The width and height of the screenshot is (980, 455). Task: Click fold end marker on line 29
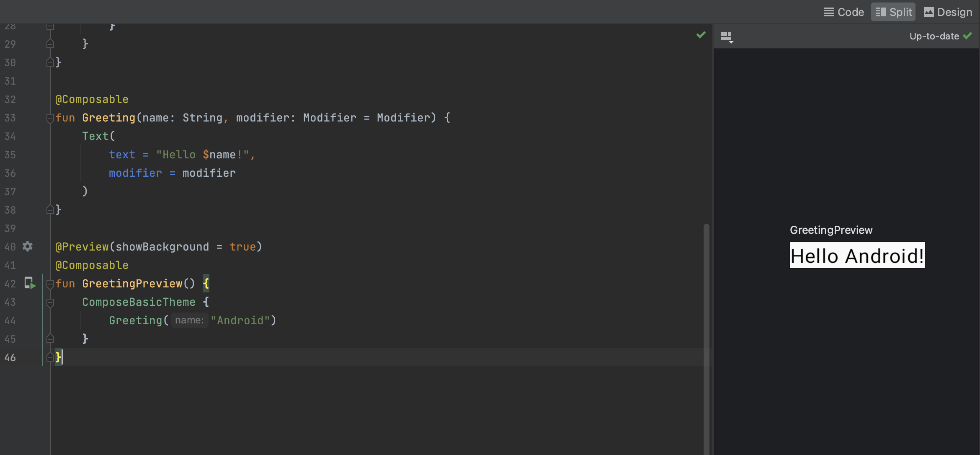point(50,44)
